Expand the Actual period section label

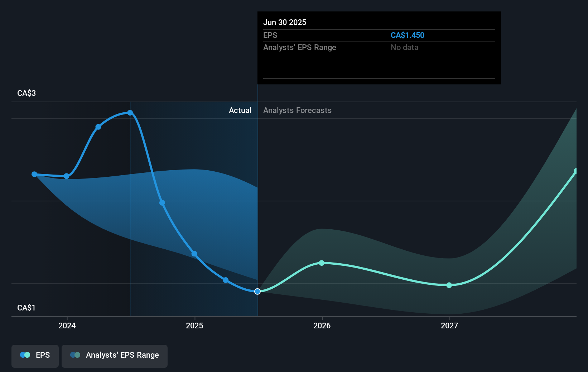pos(240,110)
